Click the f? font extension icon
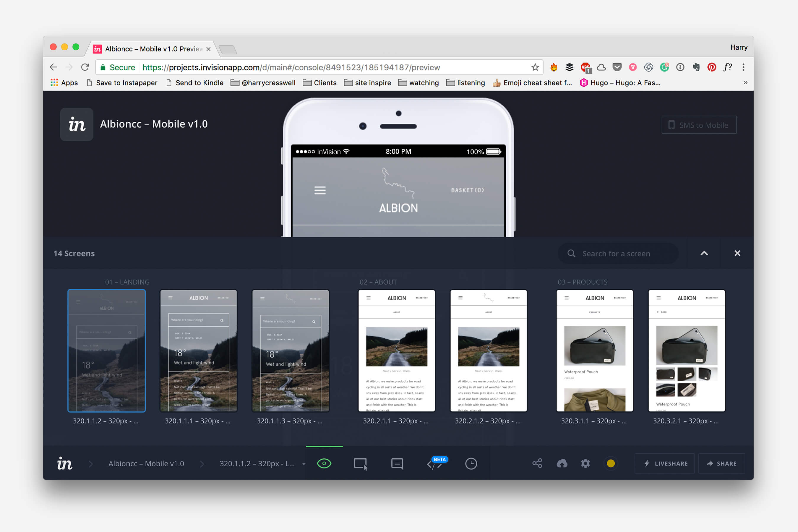This screenshot has width=798, height=532. 727,67
